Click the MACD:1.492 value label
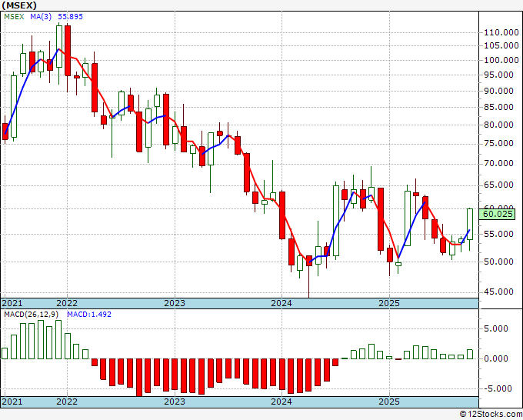 (89, 315)
